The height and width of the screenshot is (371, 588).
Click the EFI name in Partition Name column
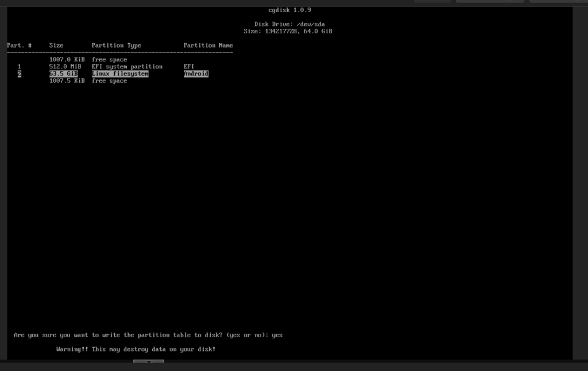(189, 67)
